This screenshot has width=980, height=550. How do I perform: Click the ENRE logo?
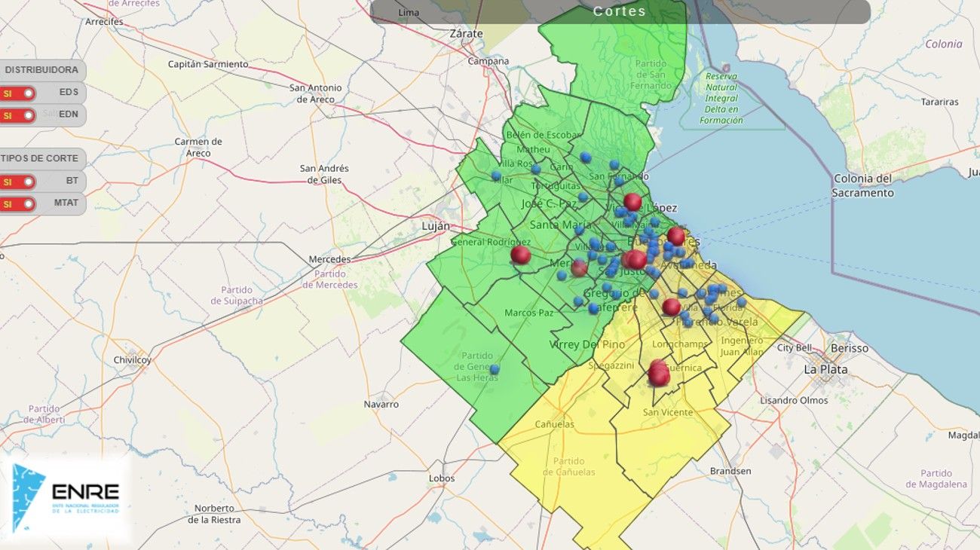click(x=66, y=497)
